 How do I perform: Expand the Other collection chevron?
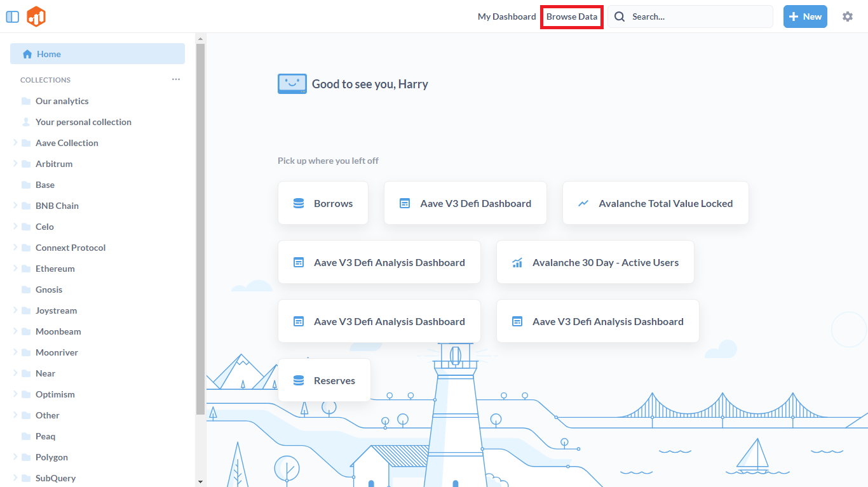pos(15,415)
